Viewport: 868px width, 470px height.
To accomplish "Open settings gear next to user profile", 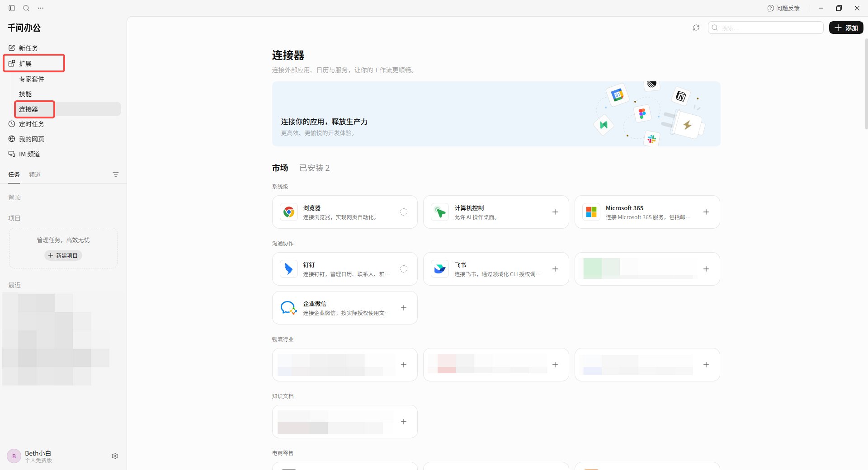I will [115, 456].
